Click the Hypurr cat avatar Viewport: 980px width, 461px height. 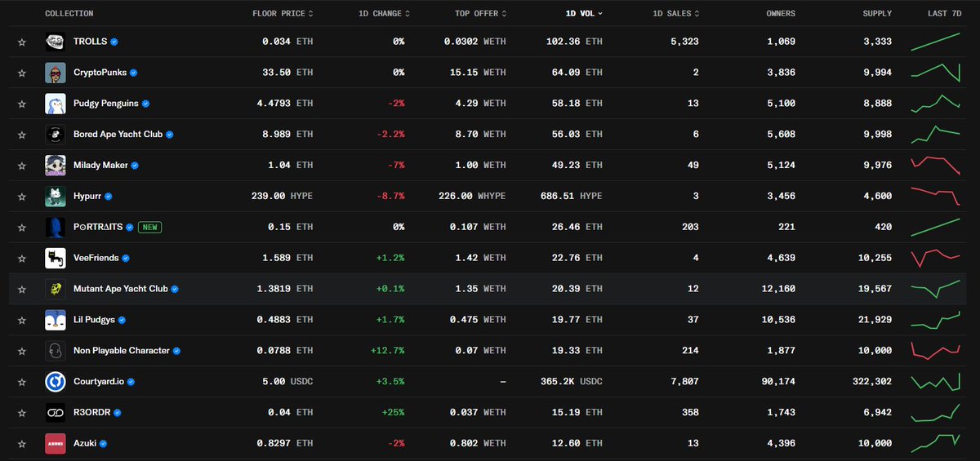(56, 197)
